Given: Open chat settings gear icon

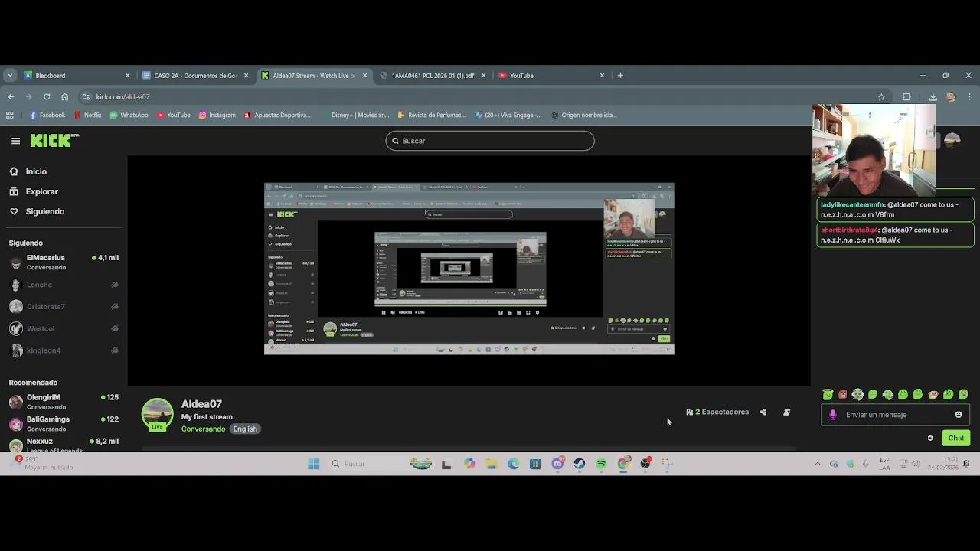Looking at the screenshot, I should (x=930, y=438).
